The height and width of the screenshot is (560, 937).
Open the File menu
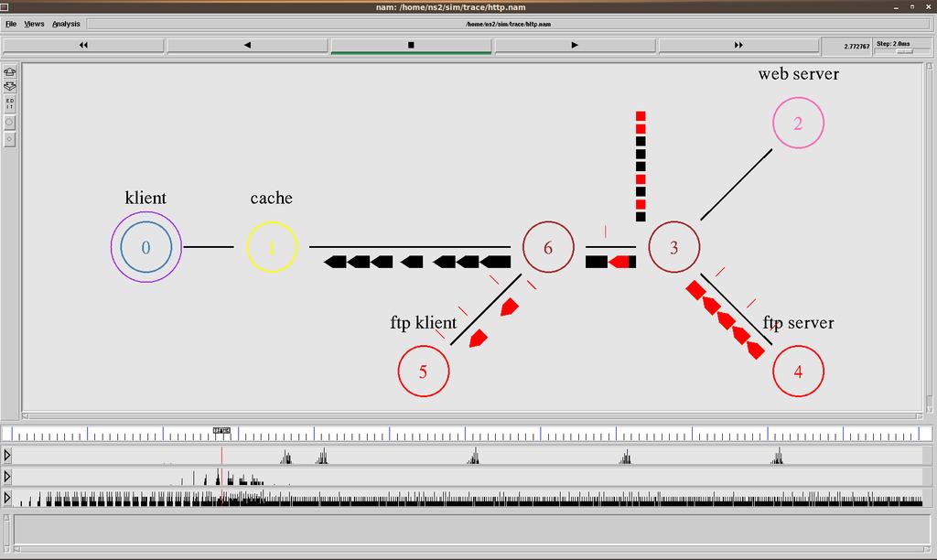11,24
